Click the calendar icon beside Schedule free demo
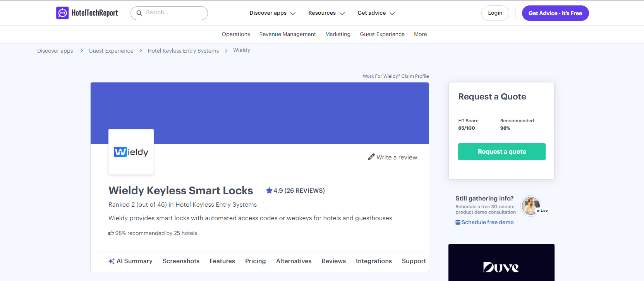 point(458,222)
